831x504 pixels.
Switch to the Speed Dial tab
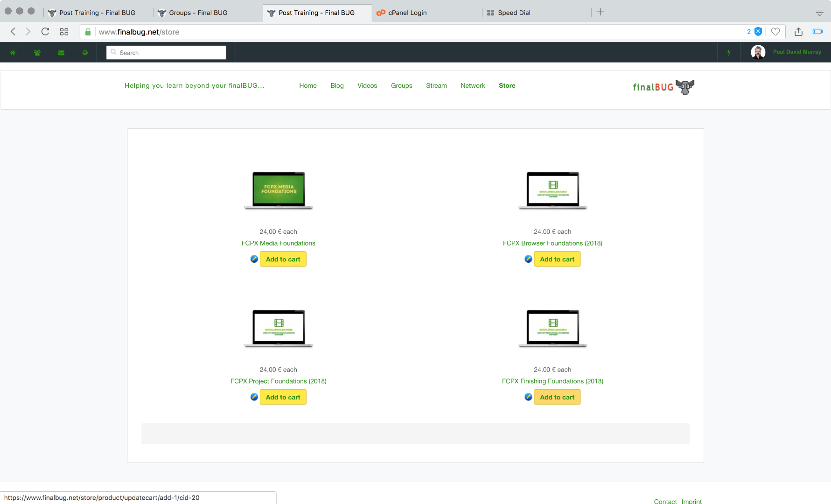pyautogui.click(x=537, y=13)
